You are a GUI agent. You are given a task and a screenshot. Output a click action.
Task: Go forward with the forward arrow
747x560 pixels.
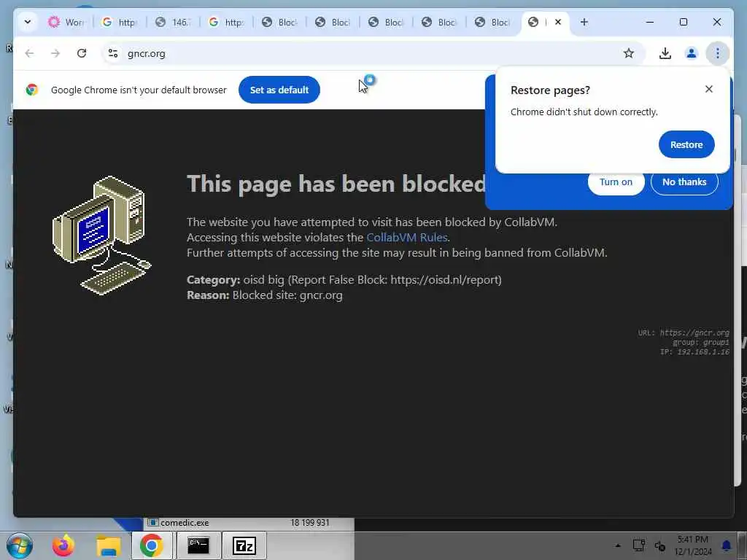[x=55, y=53]
